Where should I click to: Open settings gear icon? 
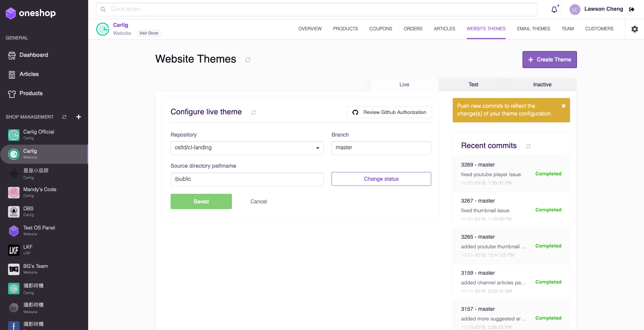(x=635, y=29)
